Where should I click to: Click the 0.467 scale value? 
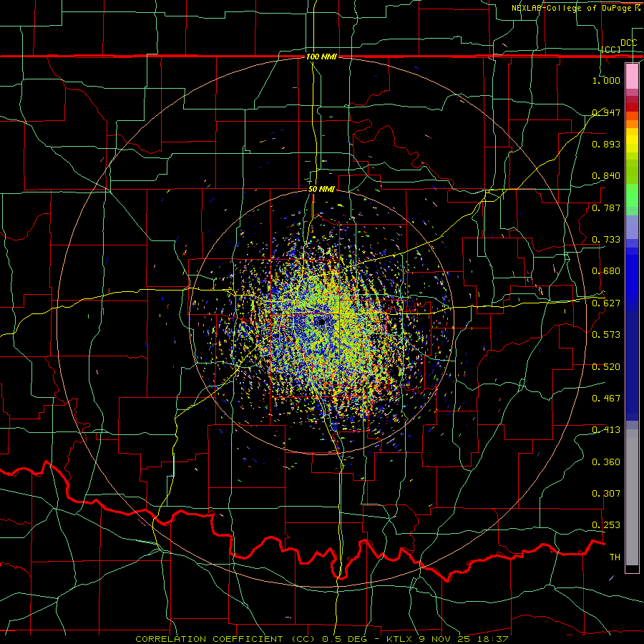pyautogui.click(x=606, y=399)
